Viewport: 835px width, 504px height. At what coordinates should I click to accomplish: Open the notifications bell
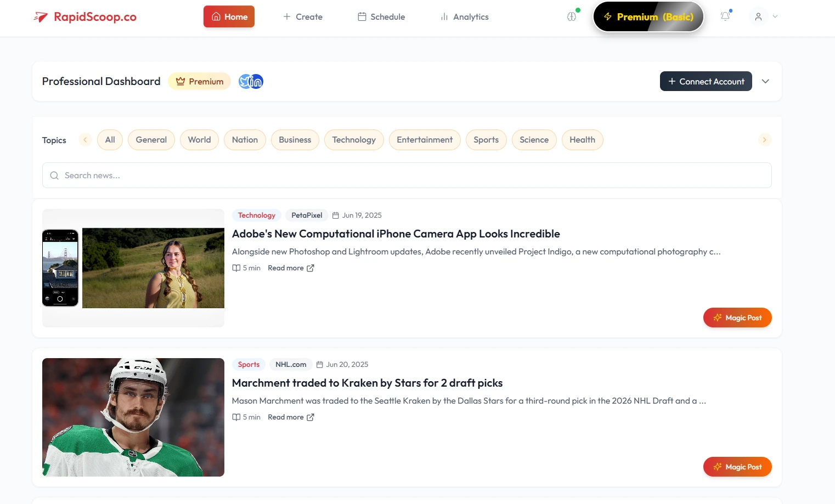pos(725,16)
